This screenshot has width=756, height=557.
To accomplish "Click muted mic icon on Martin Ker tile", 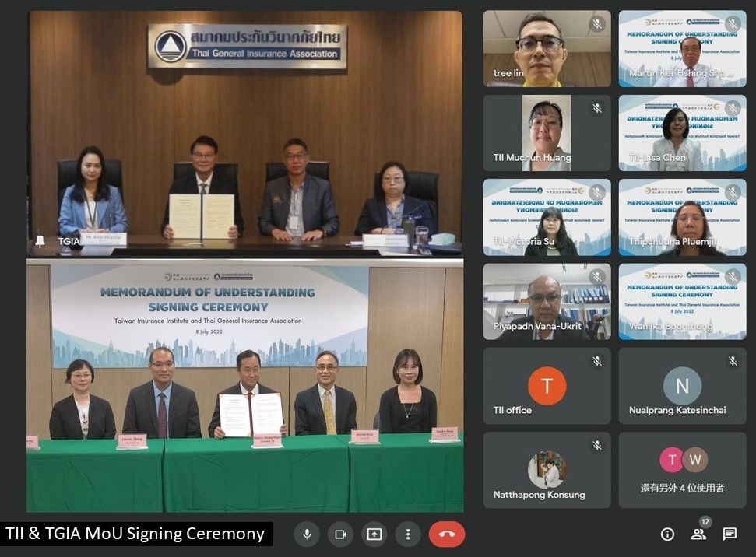I will (x=733, y=24).
